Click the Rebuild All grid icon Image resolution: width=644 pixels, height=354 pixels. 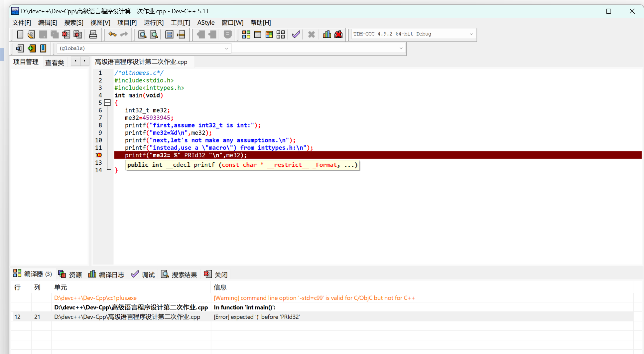tap(281, 34)
